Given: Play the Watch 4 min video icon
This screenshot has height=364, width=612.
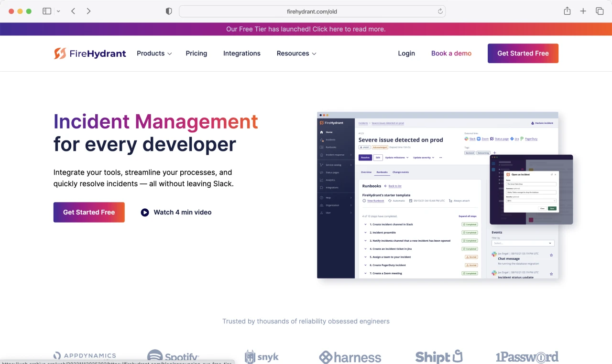Looking at the screenshot, I should (145, 212).
